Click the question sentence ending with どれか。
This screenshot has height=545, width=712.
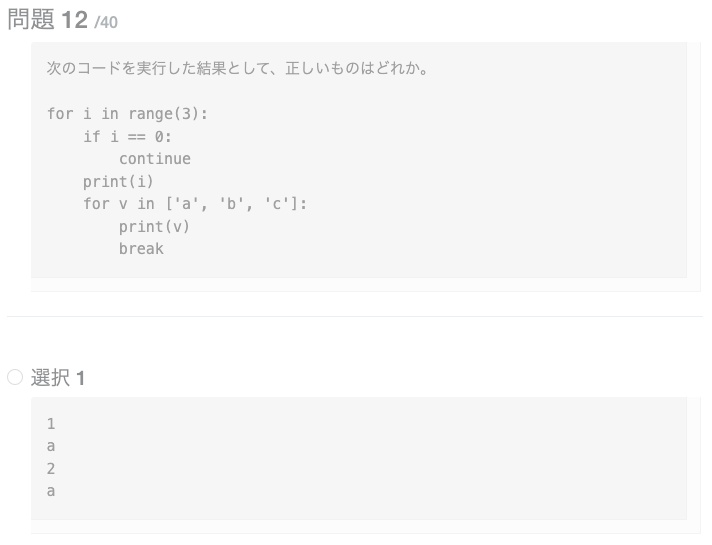tap(236, 69)
